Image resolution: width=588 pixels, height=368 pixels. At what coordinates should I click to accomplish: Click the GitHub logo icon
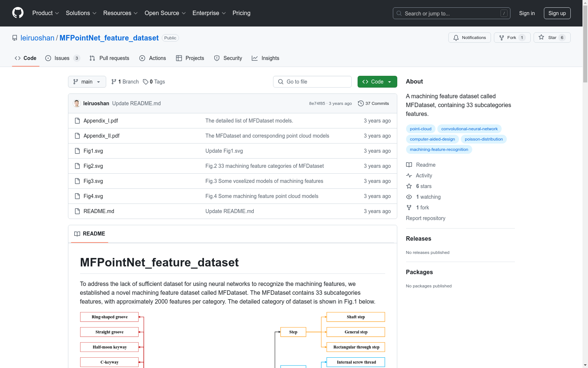point(18,13)
